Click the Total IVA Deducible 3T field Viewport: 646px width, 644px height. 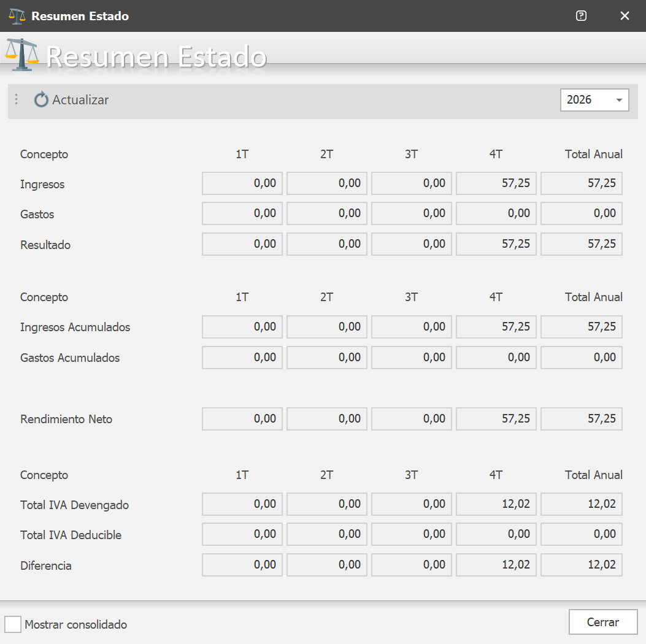point(412,534)
